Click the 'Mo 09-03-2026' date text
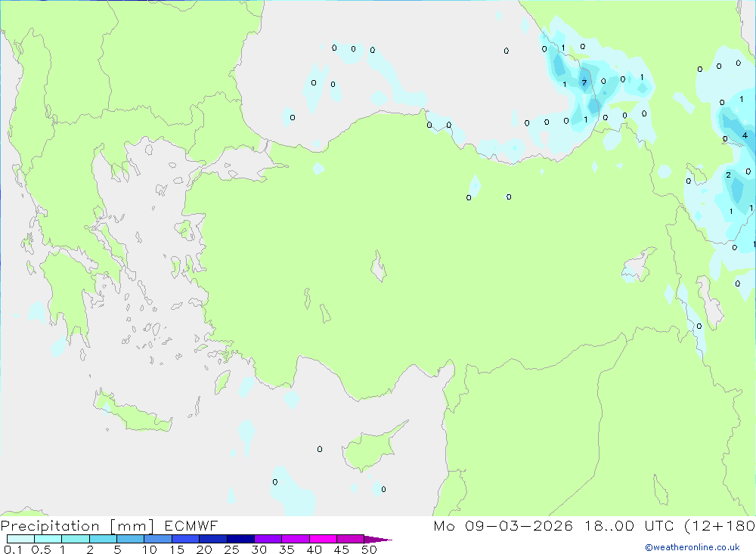This screenshot has width=756, height=554. pos(503,525)
